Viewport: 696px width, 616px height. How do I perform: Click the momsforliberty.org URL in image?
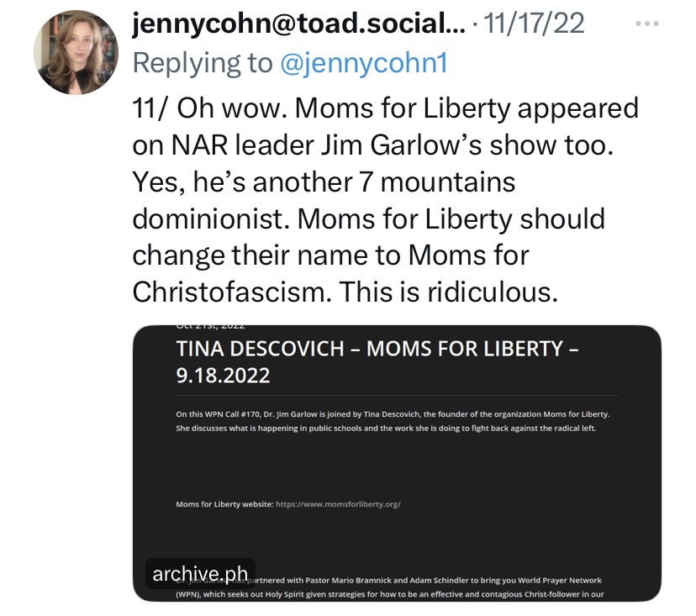(338, 504)
